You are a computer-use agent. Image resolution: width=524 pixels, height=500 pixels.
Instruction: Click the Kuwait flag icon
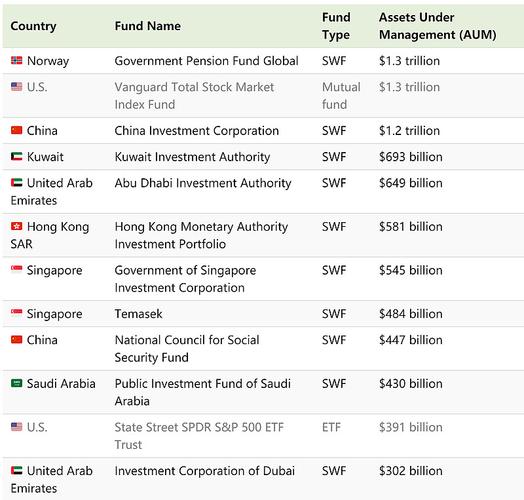click(x=16, y=156)
